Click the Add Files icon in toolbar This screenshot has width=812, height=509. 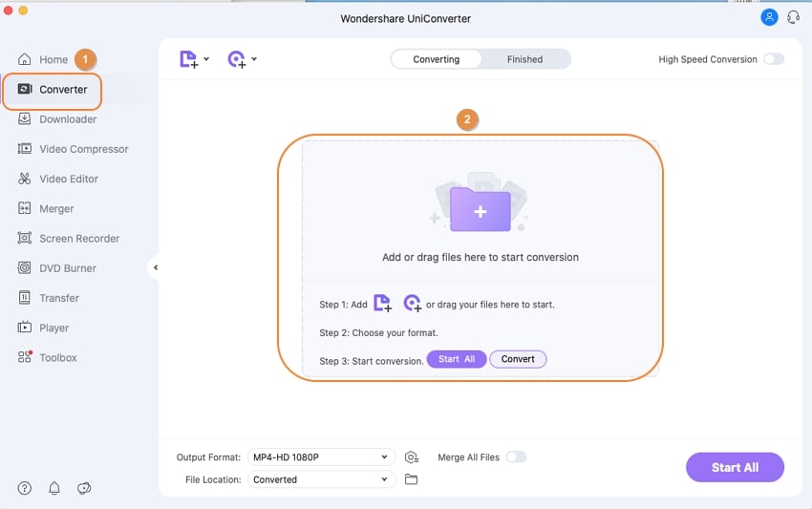pos(188,59)
